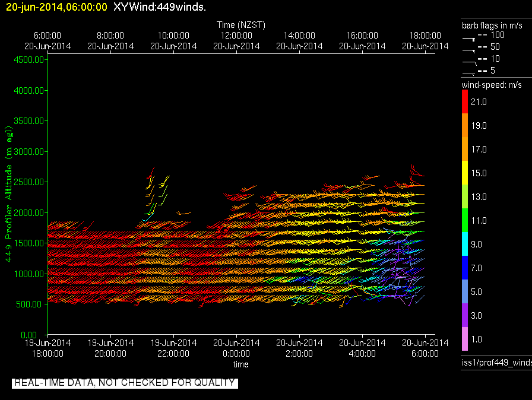Click '20:00:00' on the bottom time axis
The image size is (532, 400).
tap(110, 354)
